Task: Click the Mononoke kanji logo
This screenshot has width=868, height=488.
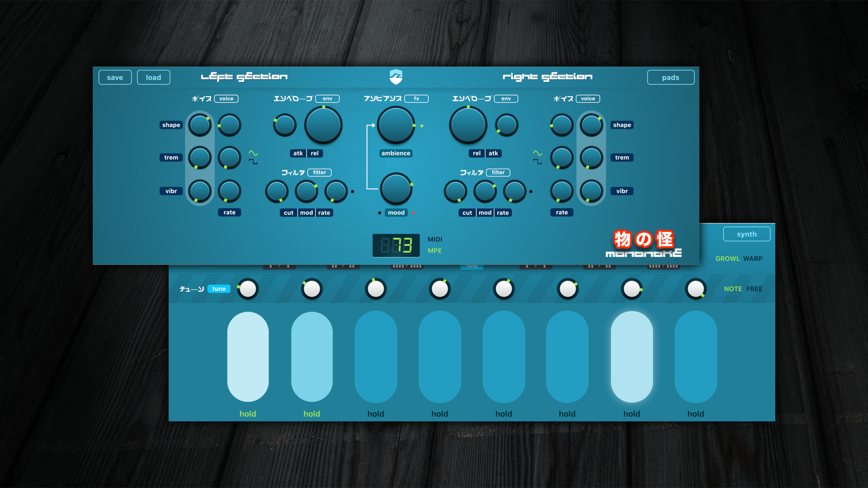Action: 644,240
